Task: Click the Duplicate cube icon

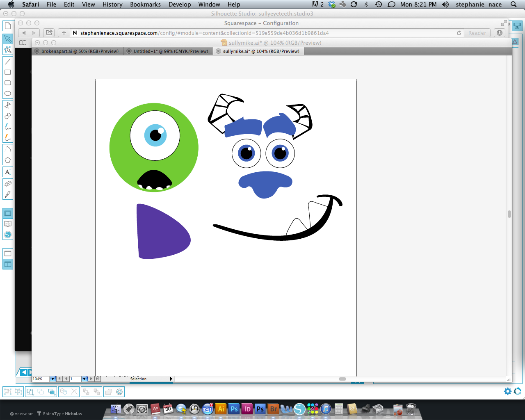Action: [64, 392]
